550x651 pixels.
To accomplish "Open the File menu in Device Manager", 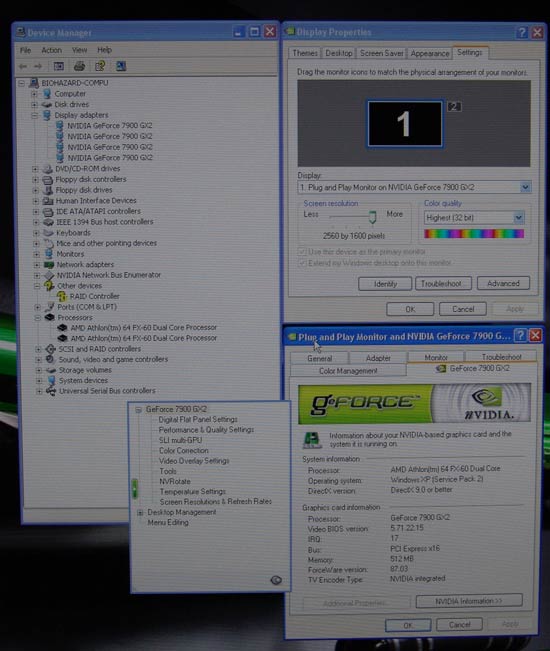I will (x=25, y=50).
